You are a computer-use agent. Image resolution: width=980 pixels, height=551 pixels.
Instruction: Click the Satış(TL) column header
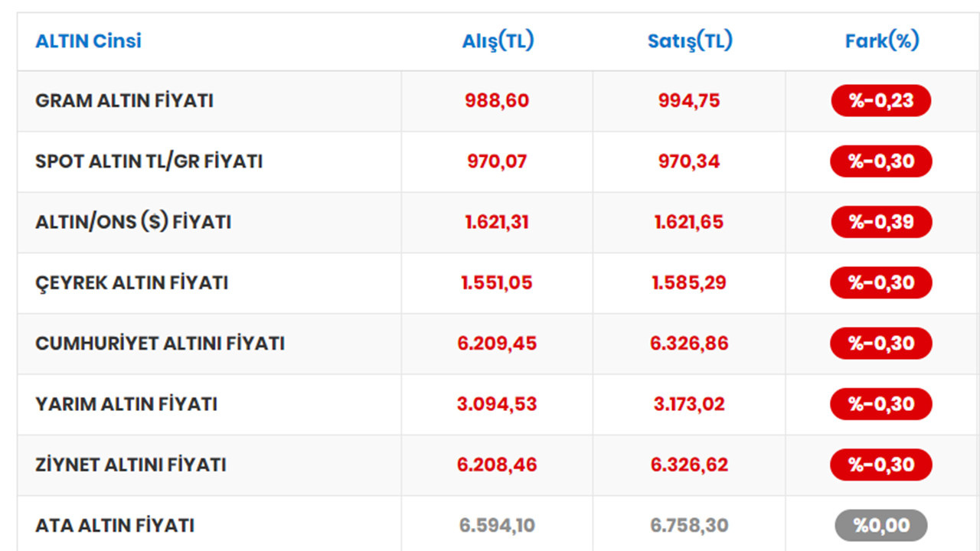click(690, 41)
